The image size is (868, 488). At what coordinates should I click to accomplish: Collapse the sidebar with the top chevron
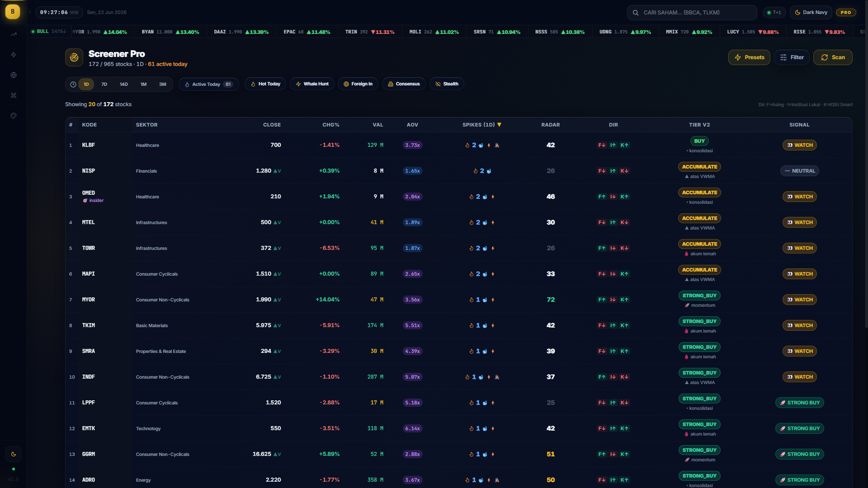[x=30, y=12]
